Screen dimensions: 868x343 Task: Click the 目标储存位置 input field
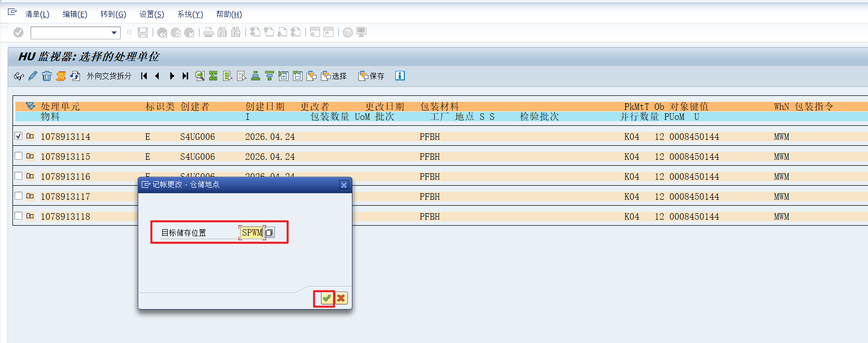(252, 233)
